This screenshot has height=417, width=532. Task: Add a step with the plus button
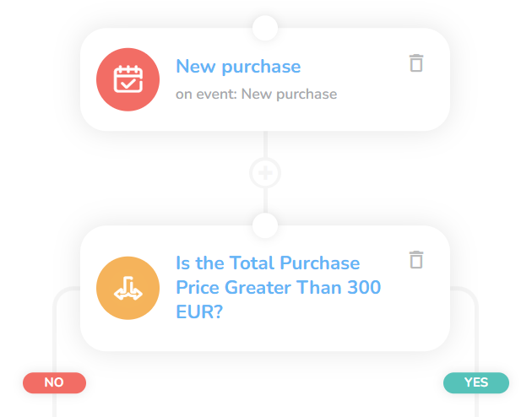click(265, 173)
